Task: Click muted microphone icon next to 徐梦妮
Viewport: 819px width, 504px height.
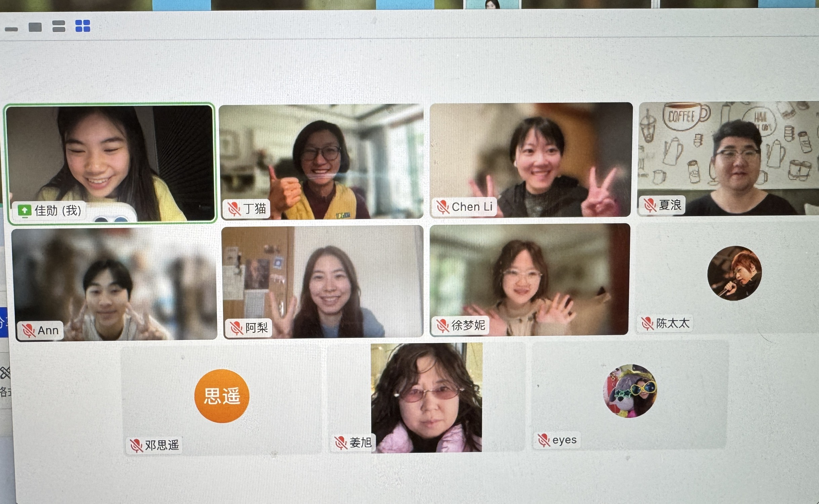Action: tap(442, 325)
